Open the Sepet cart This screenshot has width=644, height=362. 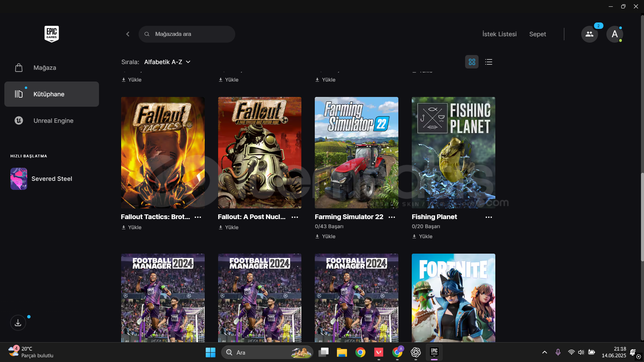point(538,34)
